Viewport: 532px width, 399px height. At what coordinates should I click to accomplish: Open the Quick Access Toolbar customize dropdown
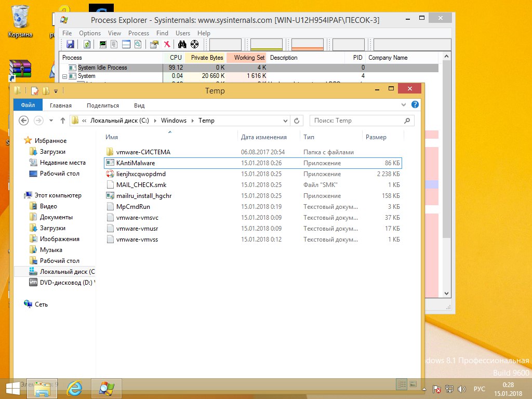[56, 91]
